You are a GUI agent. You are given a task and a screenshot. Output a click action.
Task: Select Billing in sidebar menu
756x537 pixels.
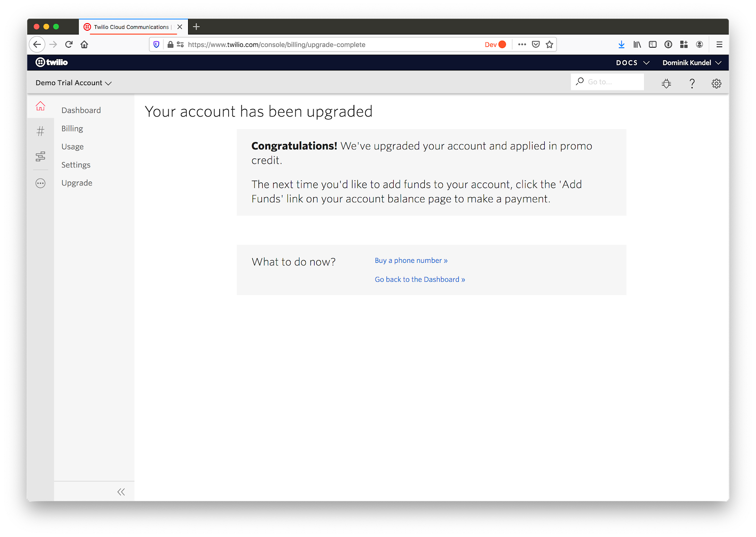[72, 129]
